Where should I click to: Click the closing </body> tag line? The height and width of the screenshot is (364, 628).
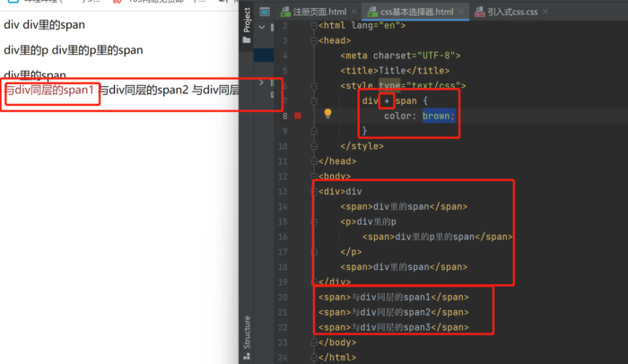[x=337, y=342]
